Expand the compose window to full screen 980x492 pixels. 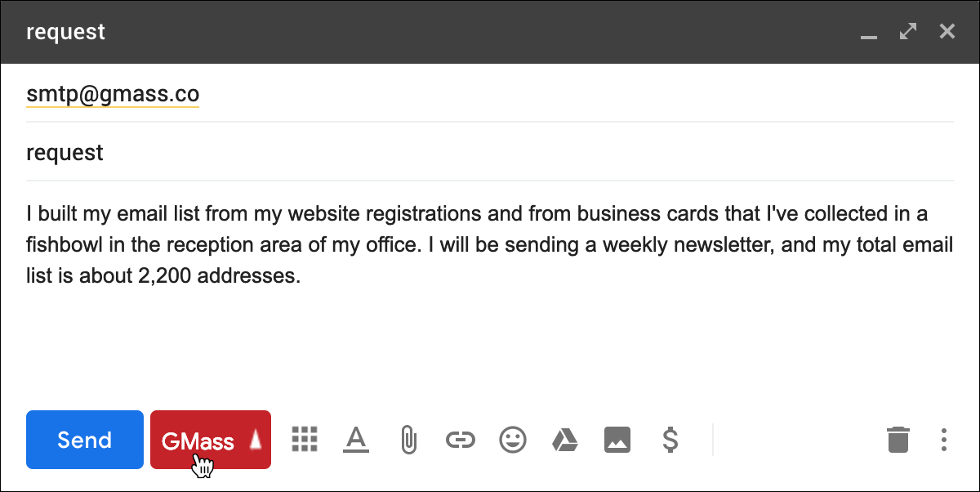907,32
